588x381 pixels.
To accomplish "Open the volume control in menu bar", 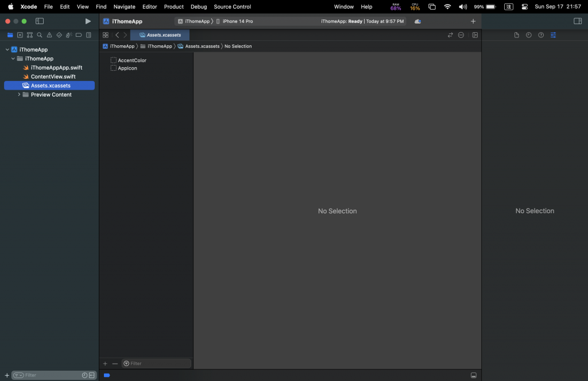I will tap(463, 7).
